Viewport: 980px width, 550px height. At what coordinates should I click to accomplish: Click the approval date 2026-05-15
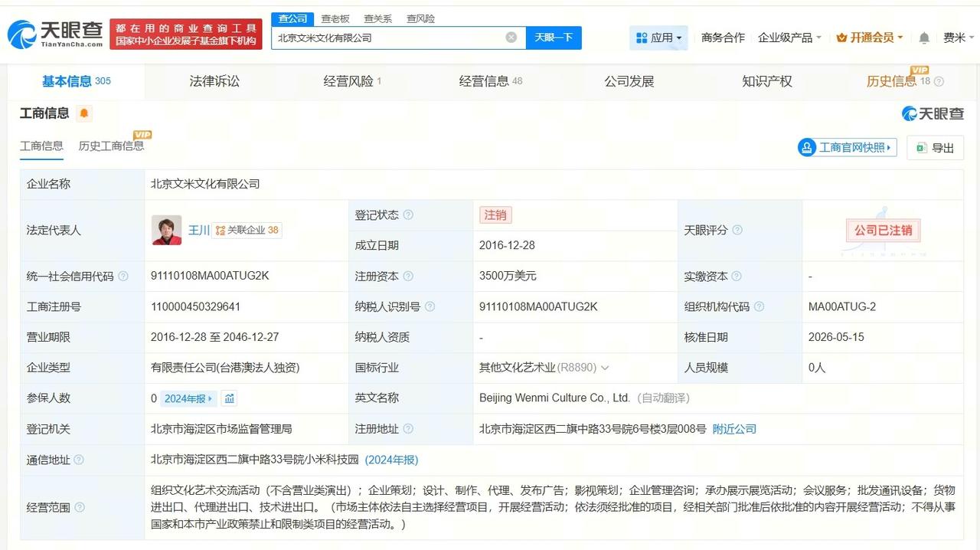(836, 337)
